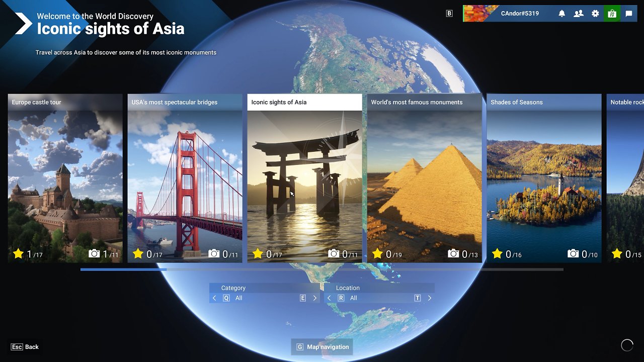Click the camera icon on Iconic sights of Asia card
The width and height of the screenshot is (644, 362).
334,254
